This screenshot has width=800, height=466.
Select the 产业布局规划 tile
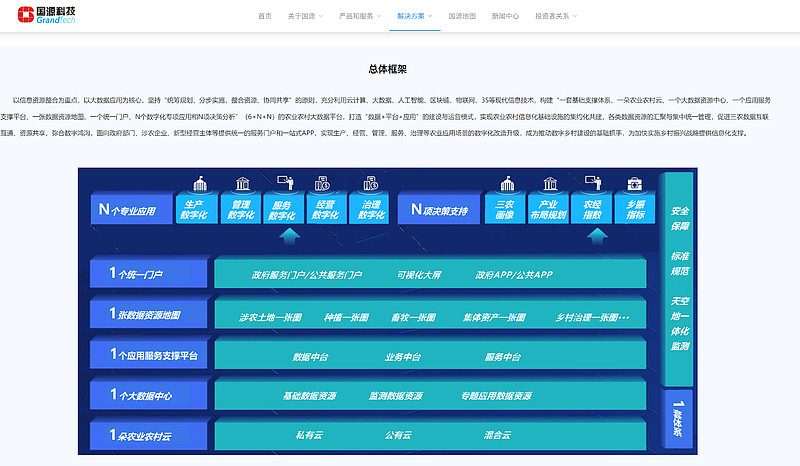click(548, 208)
